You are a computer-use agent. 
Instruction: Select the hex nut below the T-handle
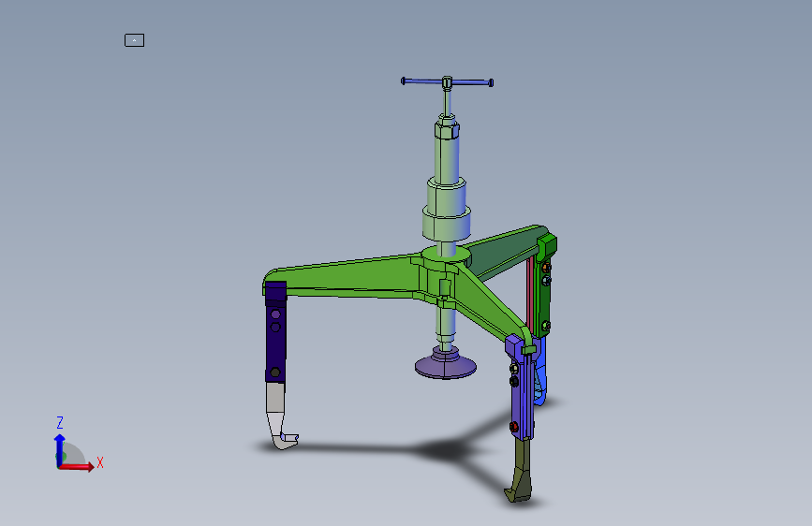pos(447,128)
